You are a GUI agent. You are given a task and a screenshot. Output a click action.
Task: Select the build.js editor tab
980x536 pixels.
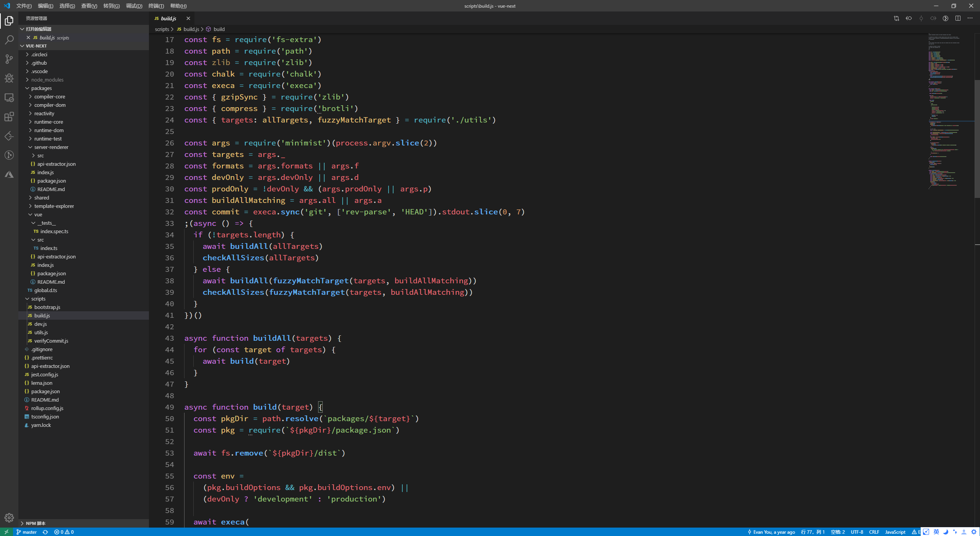click(168, 18)
